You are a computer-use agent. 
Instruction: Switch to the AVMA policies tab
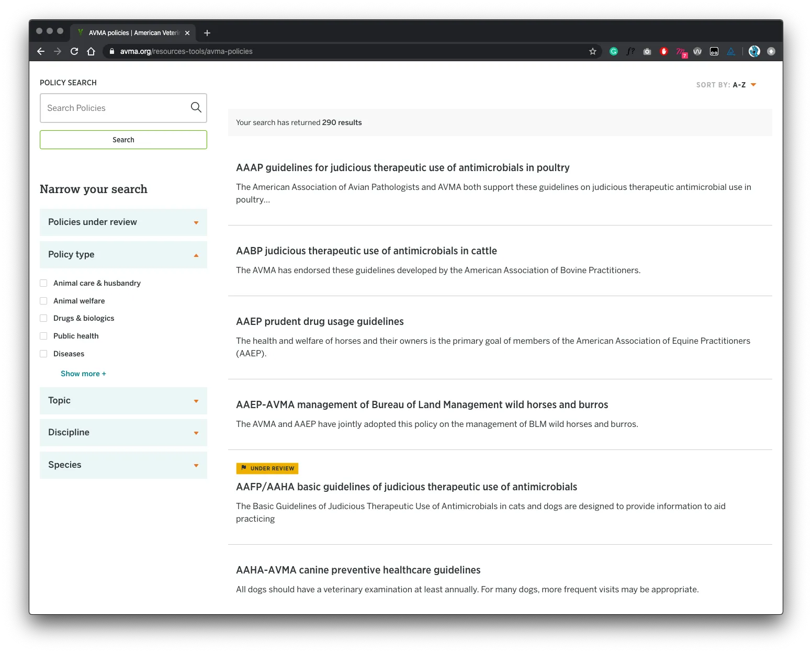(x=133, y=33)
